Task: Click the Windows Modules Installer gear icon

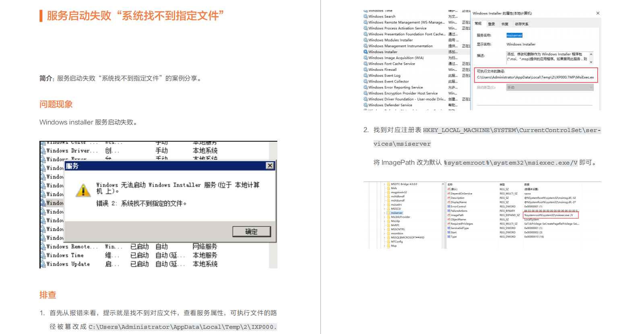Action: [x=365, y=40]
